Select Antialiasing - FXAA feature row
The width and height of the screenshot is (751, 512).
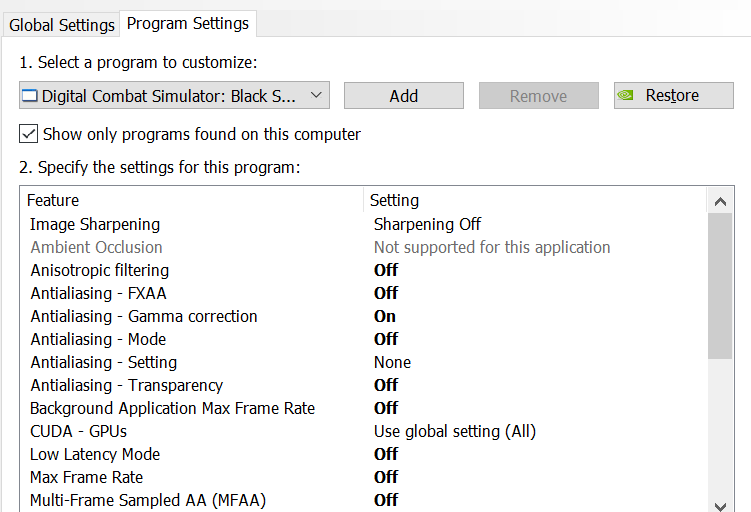point(363,293)
